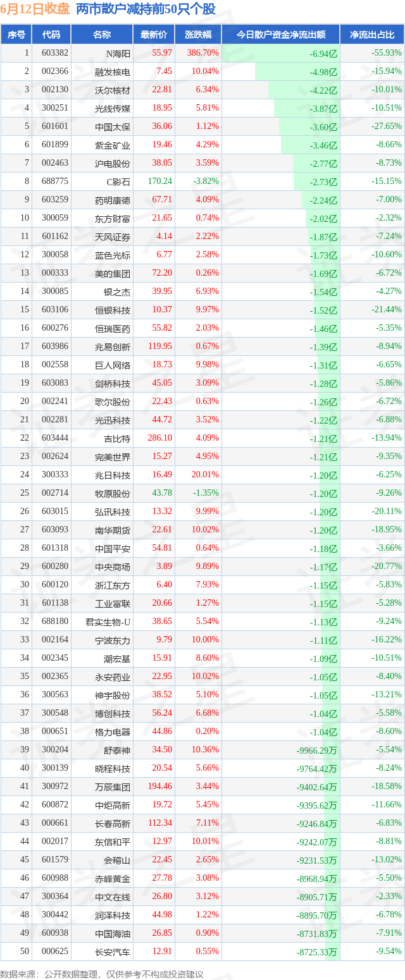405x980 pixels.
Task: Click the 浙江东方 name cell
Action: pos(102,585)
